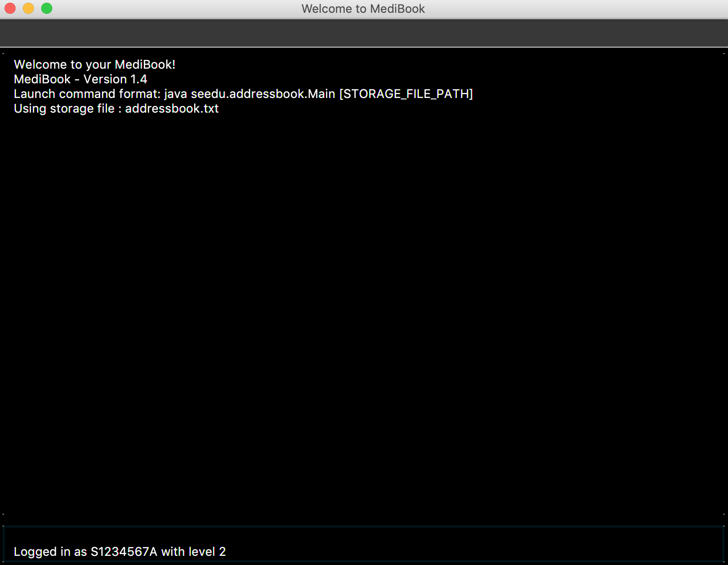Viewport: 728px width, 565px height.
Task: Click the 'MediBook - Version 1.4' line
Action: click(x=81, y=79)
